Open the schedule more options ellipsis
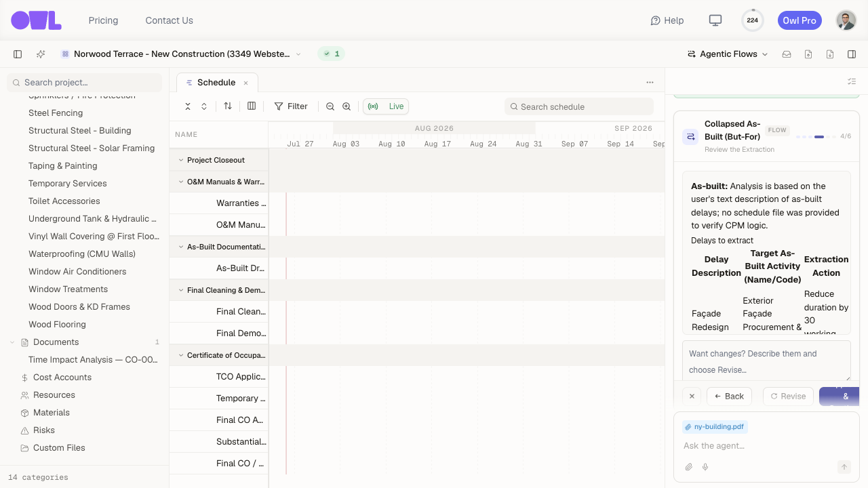The image size is (868, 488). 650,82
